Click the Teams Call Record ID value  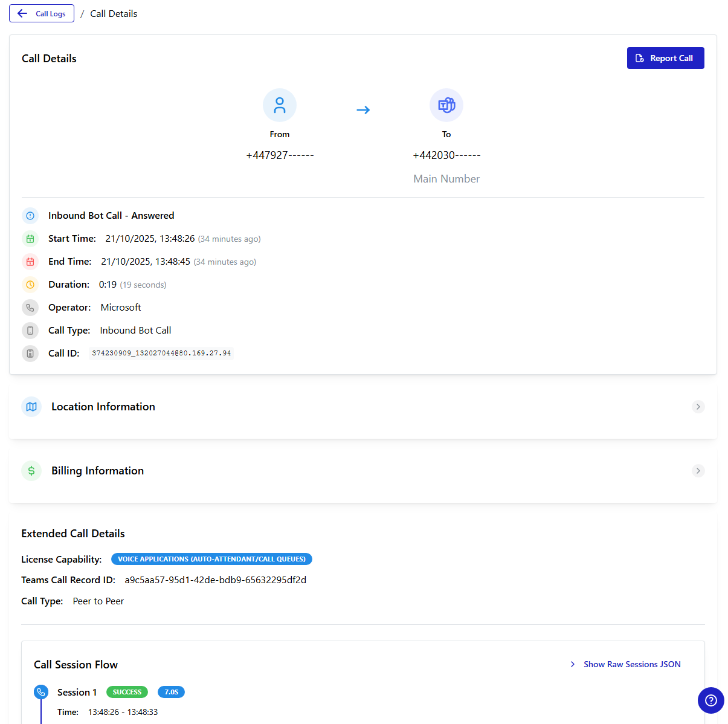pyautogui.click(x=215, y=580)
